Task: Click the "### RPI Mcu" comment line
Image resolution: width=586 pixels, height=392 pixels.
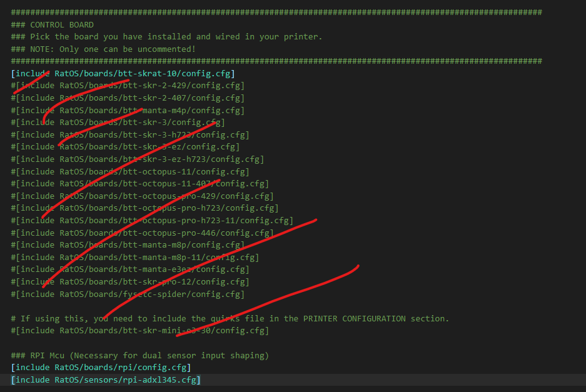Action: pos(139,355)
